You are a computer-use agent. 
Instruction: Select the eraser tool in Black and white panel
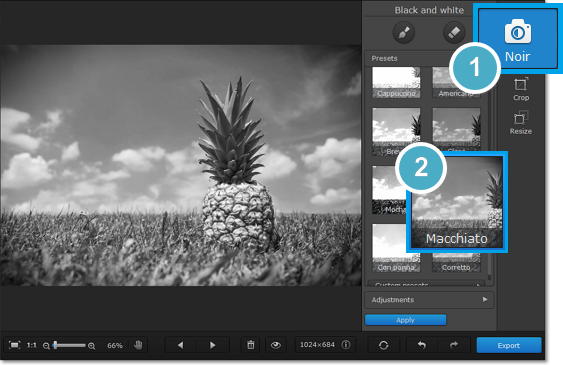454,33
